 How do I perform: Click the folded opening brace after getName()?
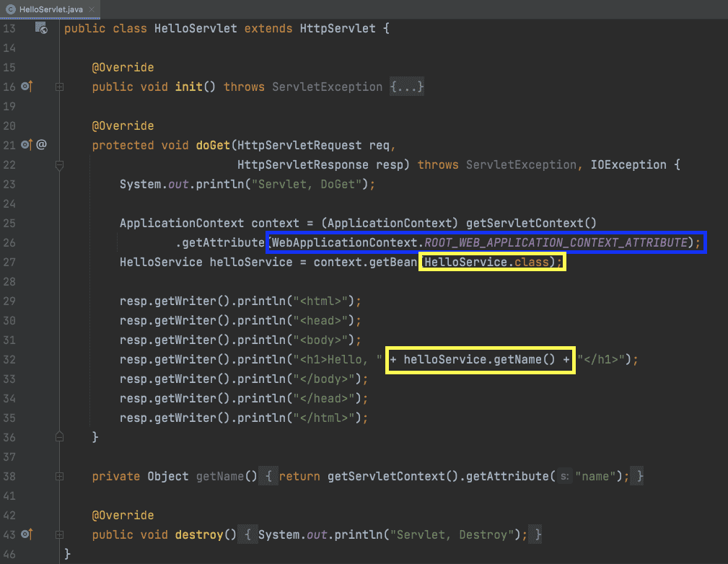click(x=267, y=477)
